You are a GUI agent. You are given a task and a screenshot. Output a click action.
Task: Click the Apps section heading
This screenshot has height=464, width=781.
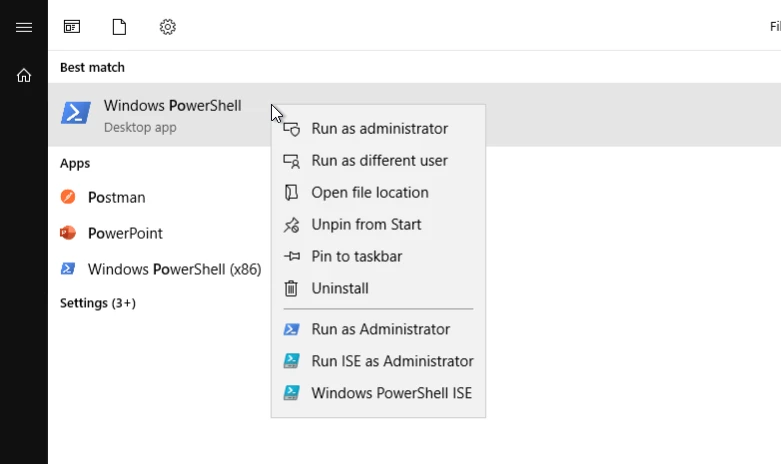pos(75,163)
